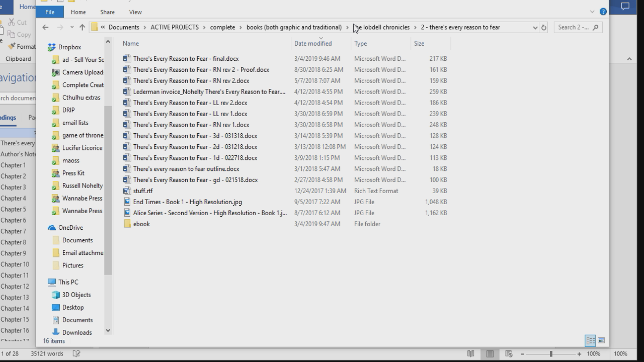The width and height of the screenshot is (644, 362).
Task: Switch Word to Read Mode view
Action: 470,354
